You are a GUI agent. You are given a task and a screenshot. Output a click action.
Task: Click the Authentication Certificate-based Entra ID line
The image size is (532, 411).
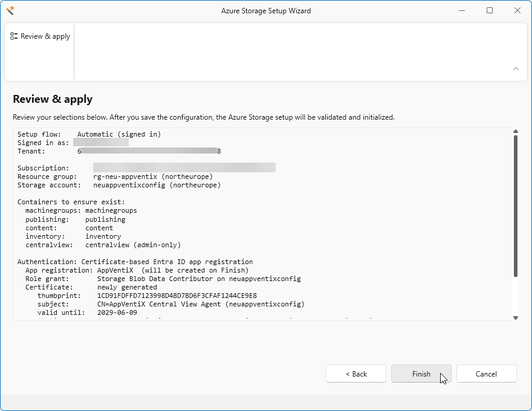(135, 262)
